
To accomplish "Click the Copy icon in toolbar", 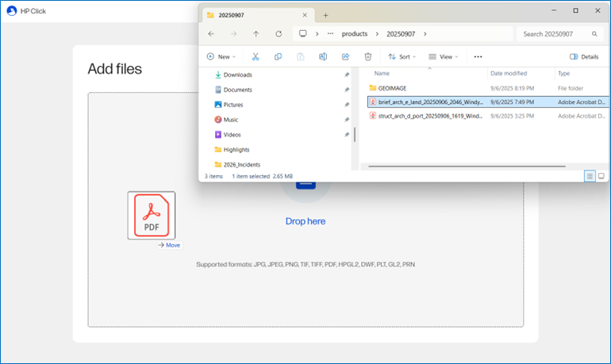I will point(278,57).
